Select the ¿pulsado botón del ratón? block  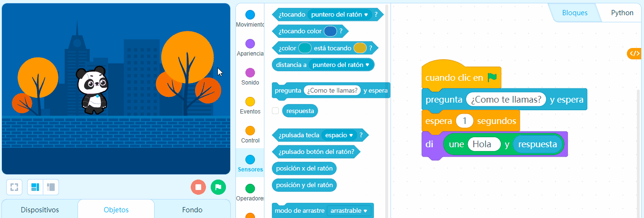[x=316, y=152]
